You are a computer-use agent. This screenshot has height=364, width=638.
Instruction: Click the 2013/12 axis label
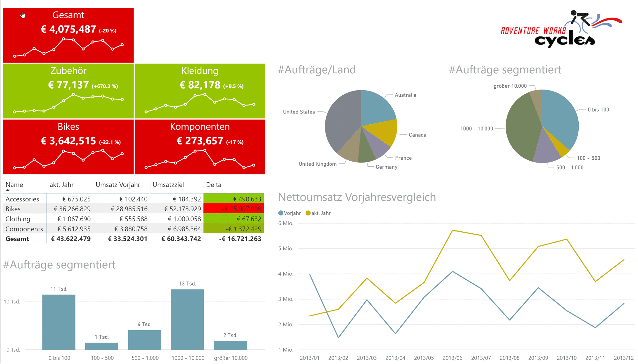tap(624, 358)
